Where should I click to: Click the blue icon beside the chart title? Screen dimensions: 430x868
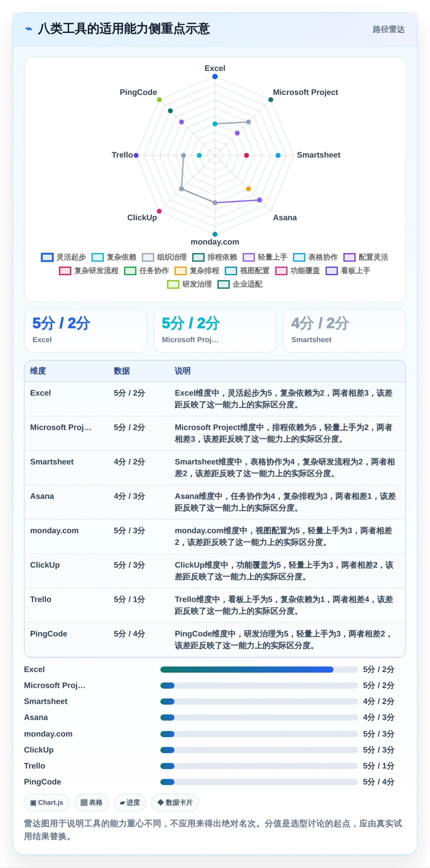click(x=29, y=29)
